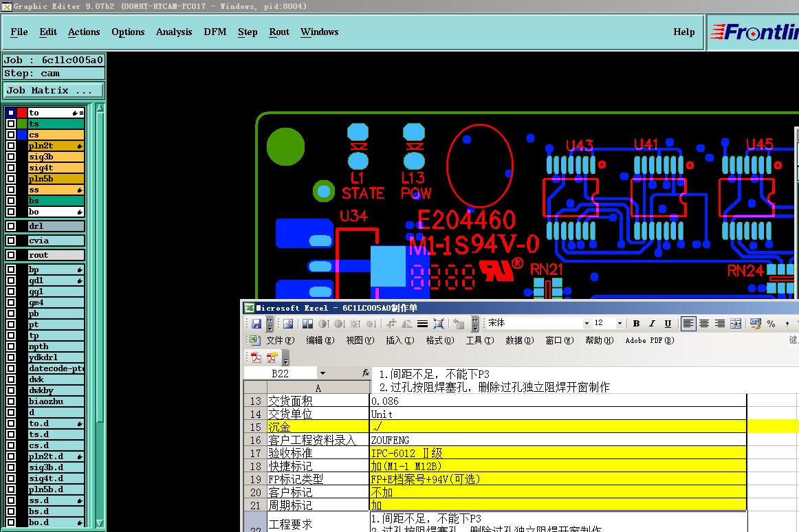Screen dimensions: 799x532
Task: Open the DFM menu in Graphic Editor
Action: [215, 32]
